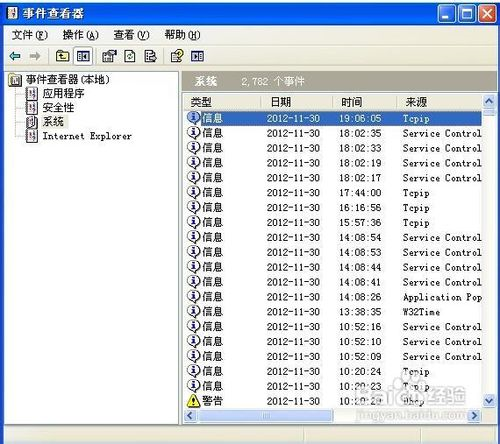Click the horizontal scrollbar thumb
This screenshot has width=500, height=444.
265,416
